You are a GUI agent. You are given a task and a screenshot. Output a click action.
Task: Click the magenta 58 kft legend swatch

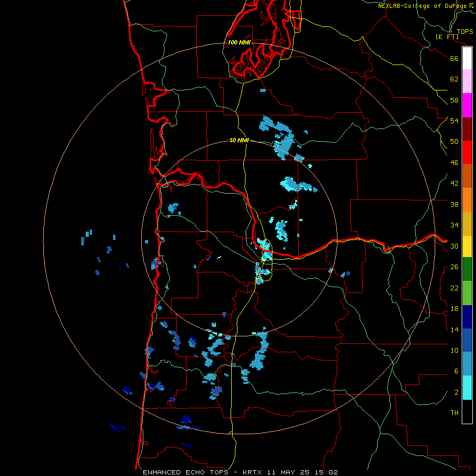pos(467,105)
